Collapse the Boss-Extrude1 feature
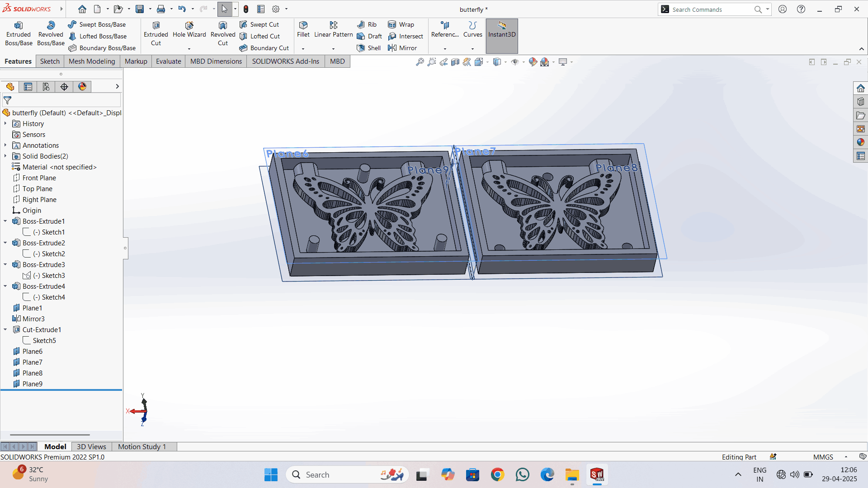 pos(5,221)
